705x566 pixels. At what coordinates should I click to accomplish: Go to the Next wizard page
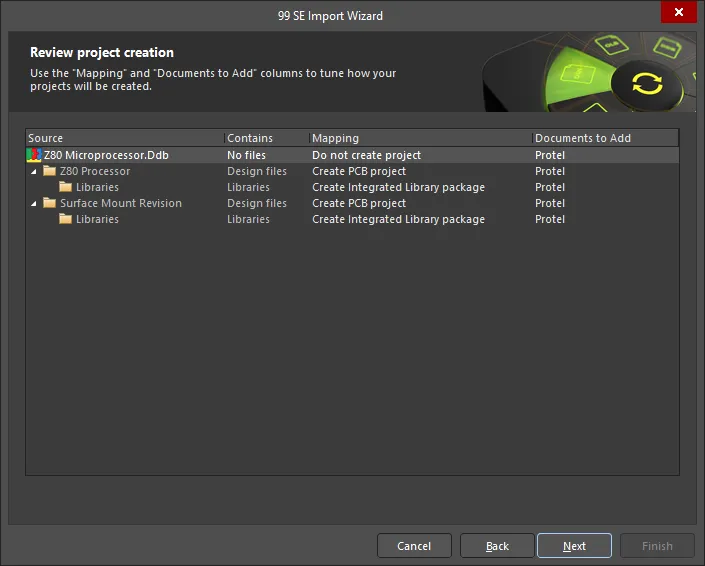point(574,546)
